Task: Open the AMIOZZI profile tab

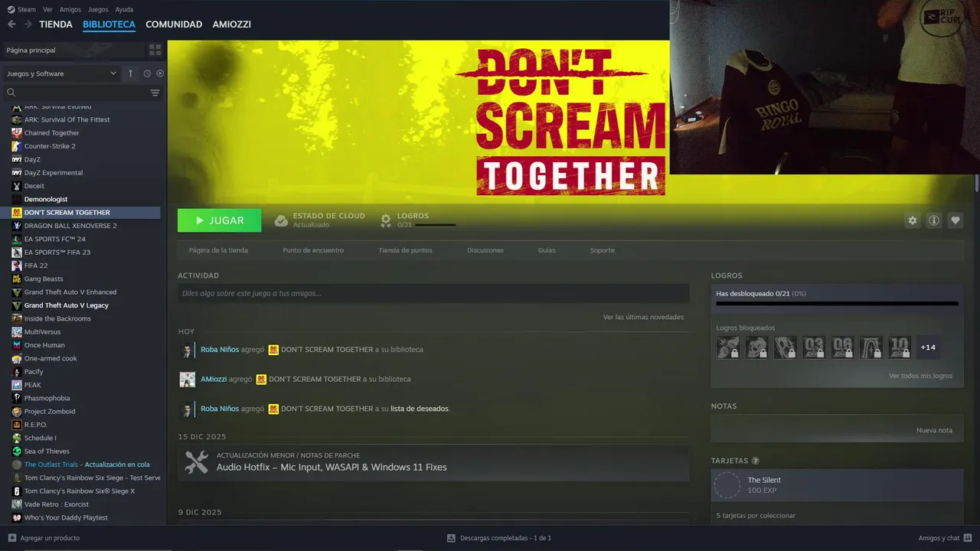Action: [232, 24]
